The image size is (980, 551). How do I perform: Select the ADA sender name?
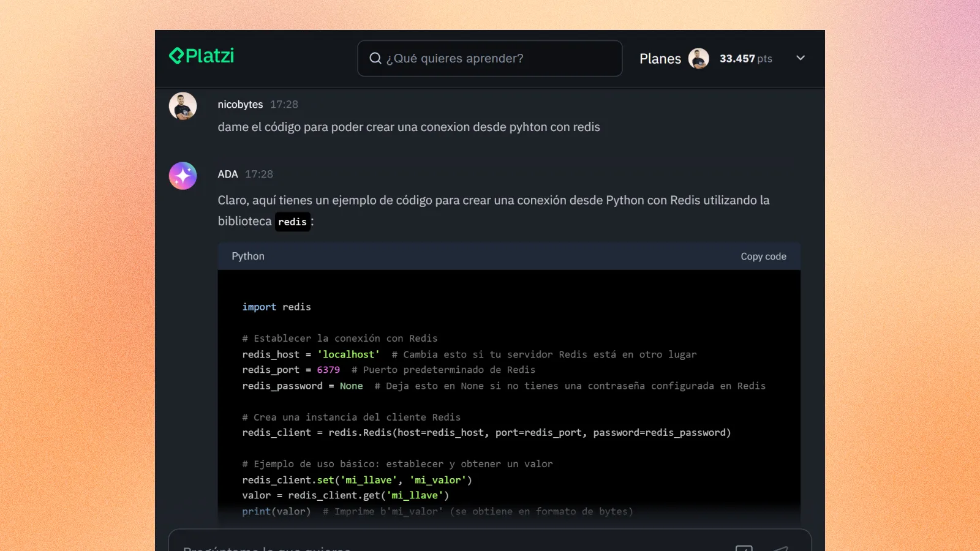[228, 174]
